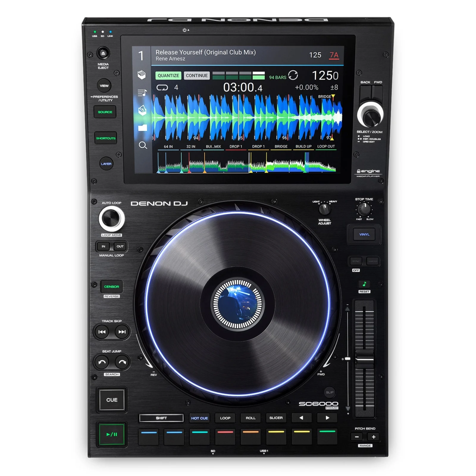The width and height of the screenshot is (476, 476).
Task: Enable QUANTIZE on the touchscreen
Action: click(169, 76)
